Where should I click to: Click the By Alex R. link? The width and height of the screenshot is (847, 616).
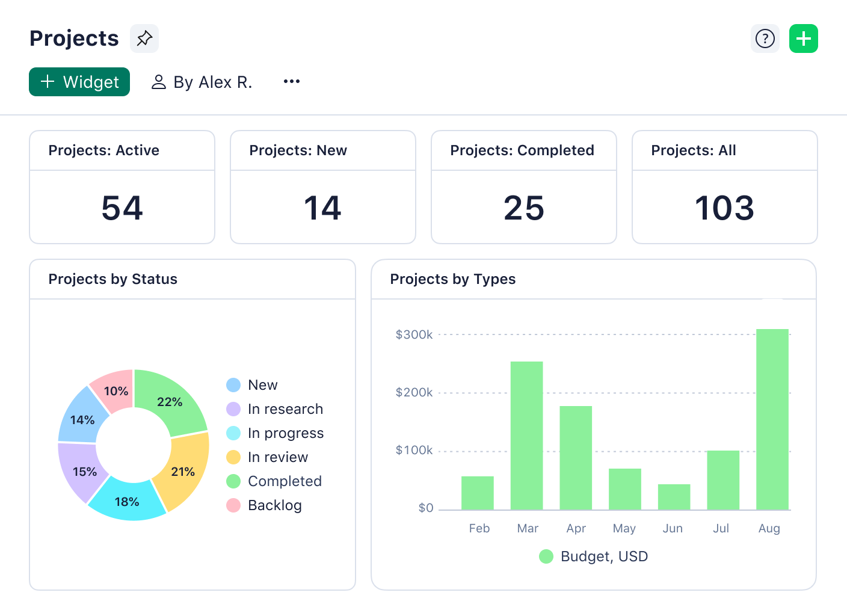point(214,82)
